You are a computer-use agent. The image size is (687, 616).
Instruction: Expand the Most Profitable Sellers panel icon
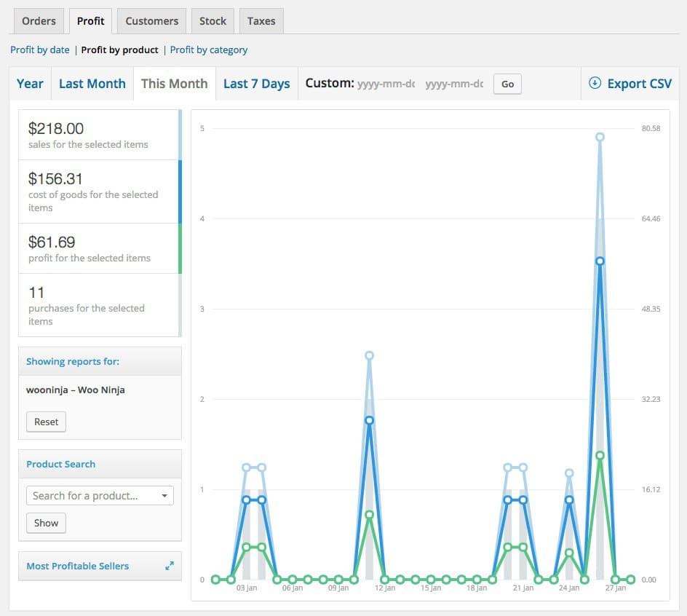pos(170,566)
